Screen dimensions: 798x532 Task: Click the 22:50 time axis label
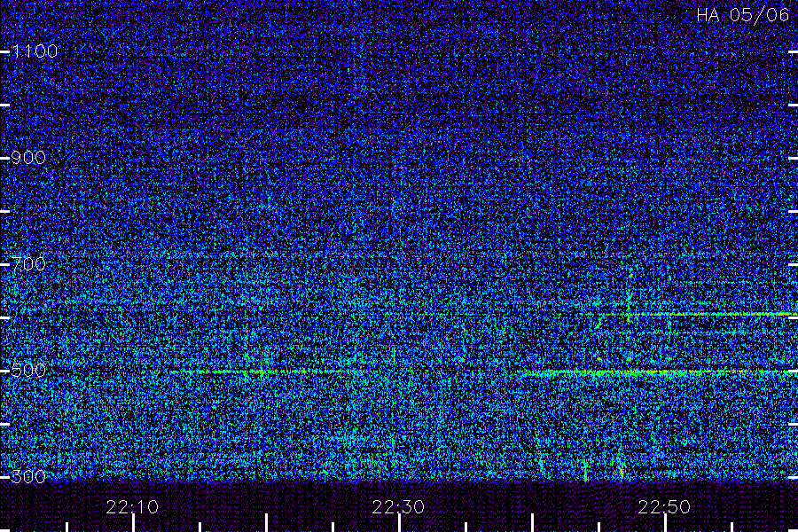click(x=664, y=506)
